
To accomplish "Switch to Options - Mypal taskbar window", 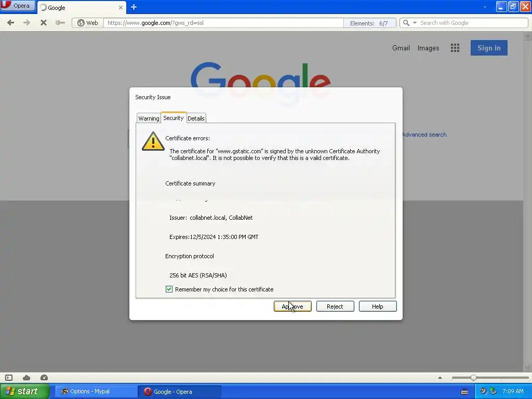I will click(x=96, y=391).
